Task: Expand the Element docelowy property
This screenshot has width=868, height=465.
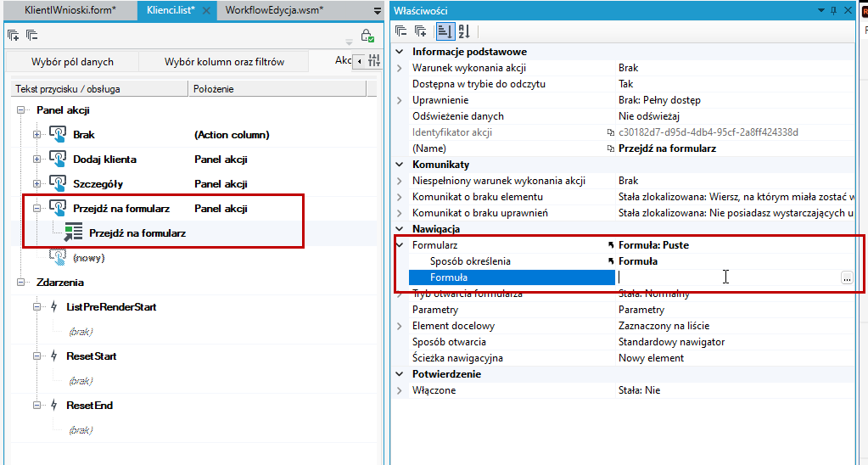Action: tap(400, 326)
